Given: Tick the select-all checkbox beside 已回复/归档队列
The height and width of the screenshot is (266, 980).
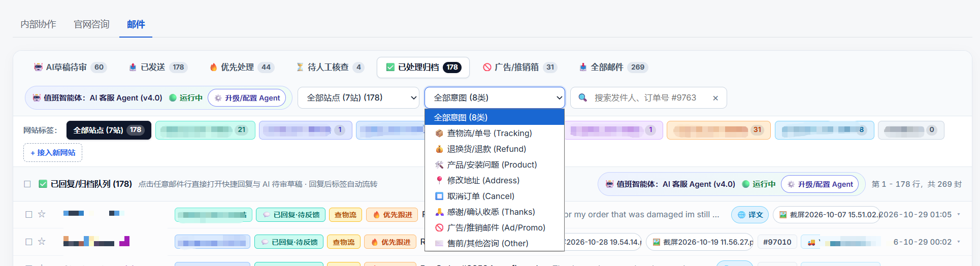Looking at the screenshot, I should click(27, 184).
